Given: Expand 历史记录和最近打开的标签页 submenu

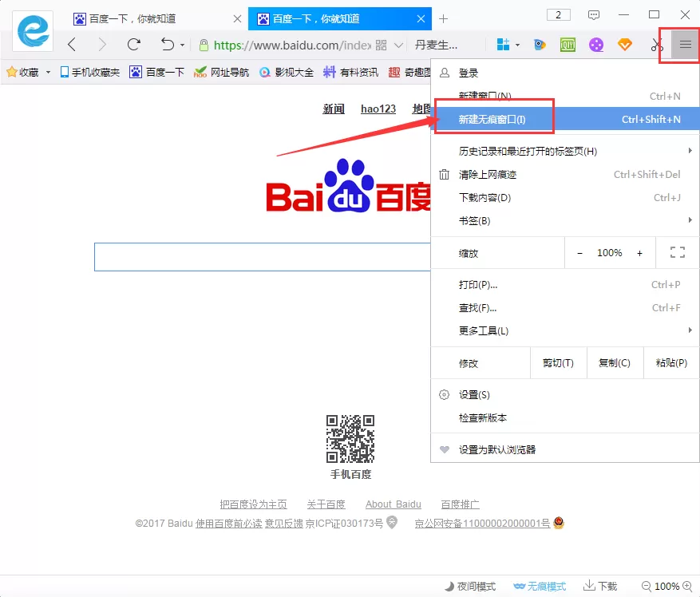Looking at the screenshot, I should pyautogui.click(x=565, y=152).
